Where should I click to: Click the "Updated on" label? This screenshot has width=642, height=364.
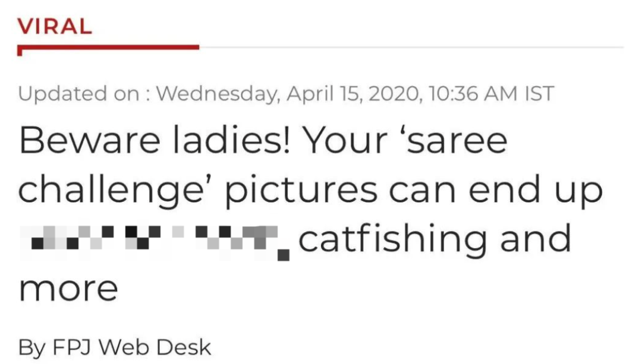coord(81,93)
